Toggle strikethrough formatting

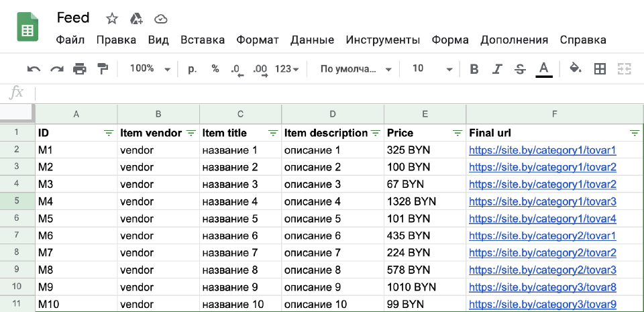coord(521,69)
